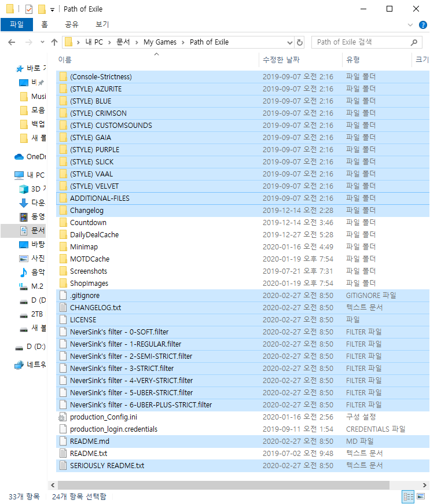The width and height of the screenshot is (430, 504).
Task: Select NeverSink's filter - 0-SOFT.filter
Action: pos(119,332)
